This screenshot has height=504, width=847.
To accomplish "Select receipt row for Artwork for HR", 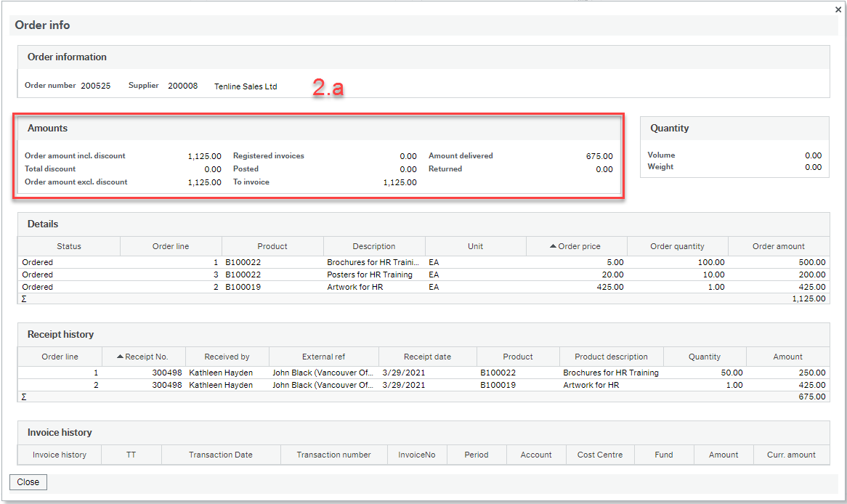I will (x=291, y=385).
